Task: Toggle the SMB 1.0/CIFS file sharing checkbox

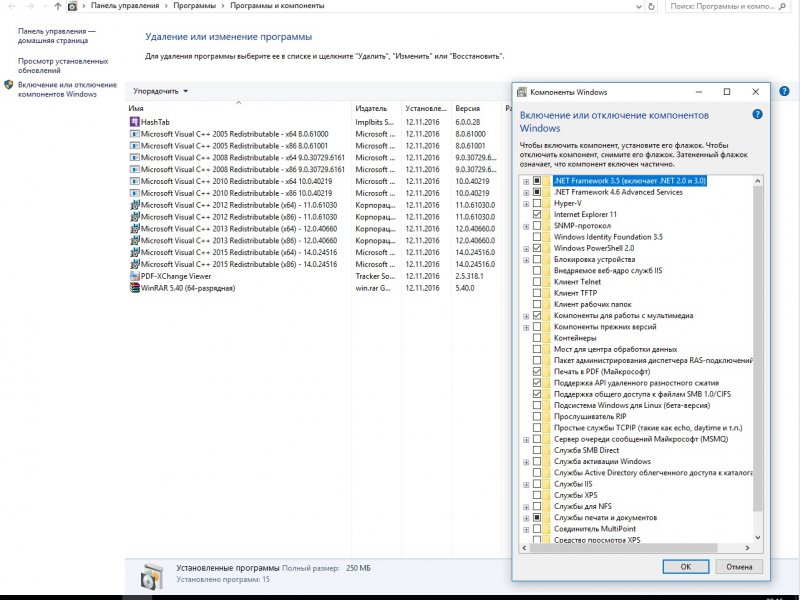Action: pos(537,394)
